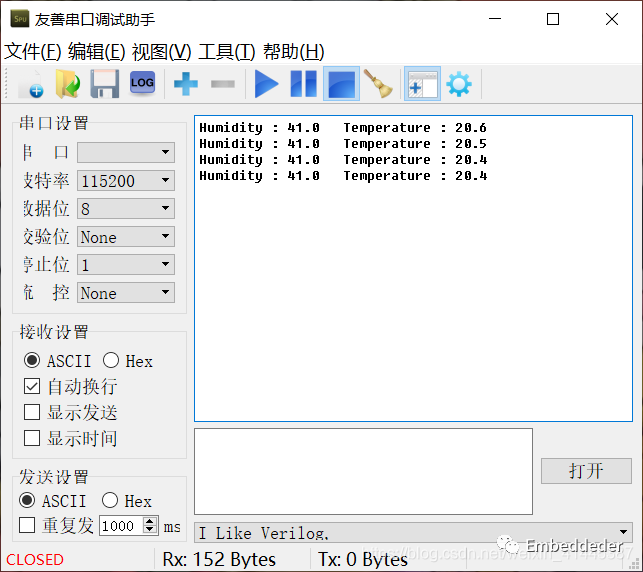Toggle the 自动换行 checkbox

(32, 387)
